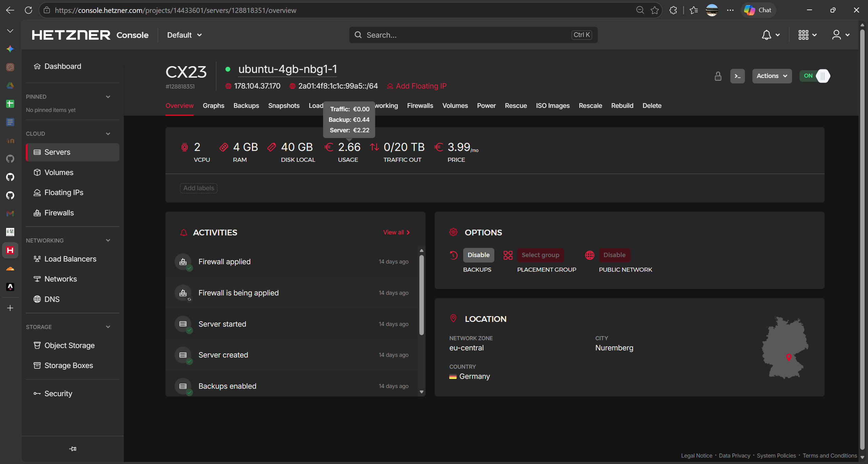868x464 pixels.
Task: Collapse the Cloud section
Action: click(108, 134)
